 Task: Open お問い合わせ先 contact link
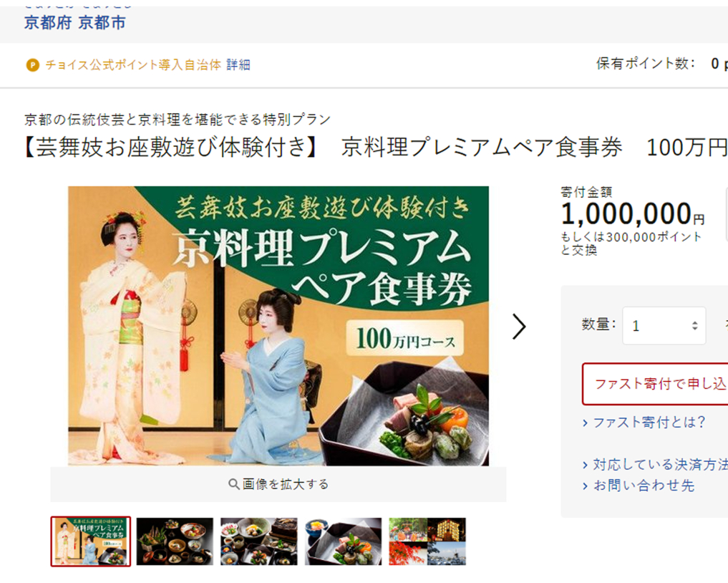coord(644,486)
